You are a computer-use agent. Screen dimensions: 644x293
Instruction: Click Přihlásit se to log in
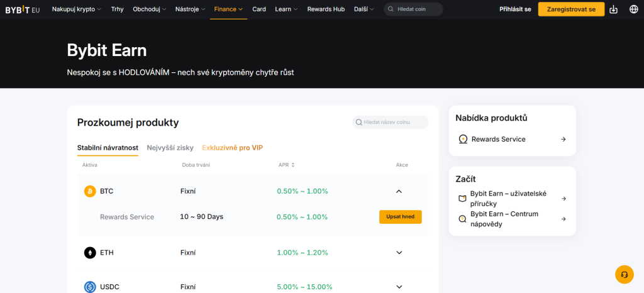(x=515, y=9)
